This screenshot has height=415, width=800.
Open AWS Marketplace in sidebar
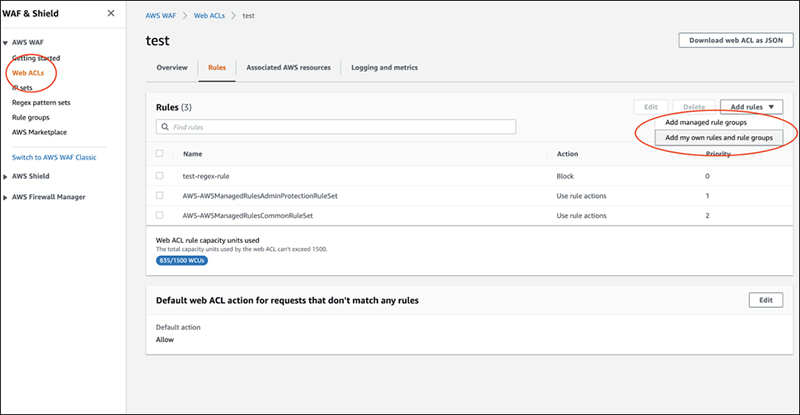pos(39,132)
